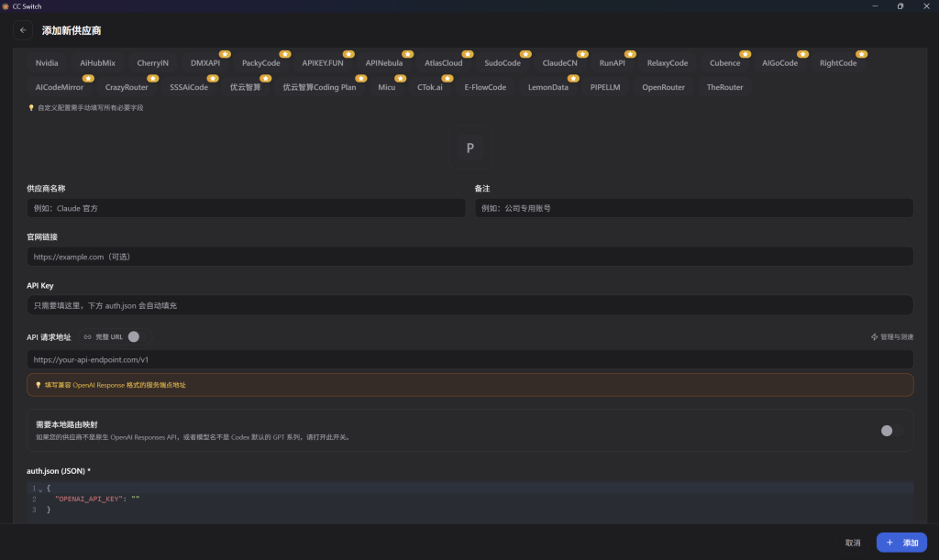Image resolution: width=939 pixels, height=560 pixels.
Task: Pick the 优云智算Coding Plan preset
Action: pos(319,87)
